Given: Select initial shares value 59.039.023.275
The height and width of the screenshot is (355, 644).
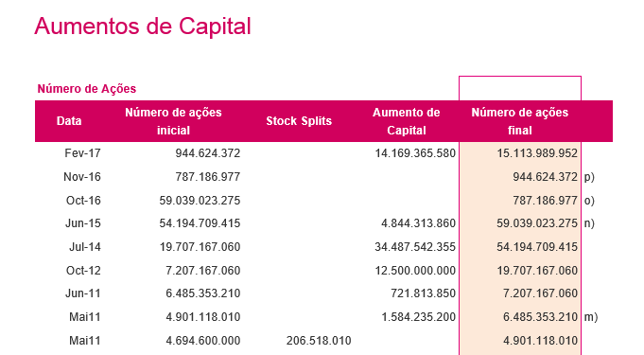Looking at the screenshot, I should tap(200, 201).
